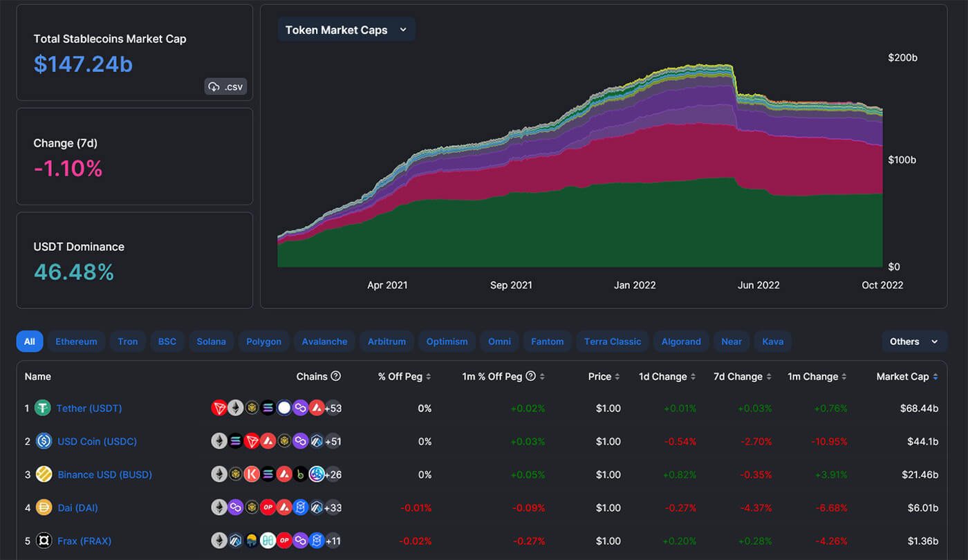968x560 pixels.
Task: Expand +51 more chains for USD Coin
Action: 333,441
